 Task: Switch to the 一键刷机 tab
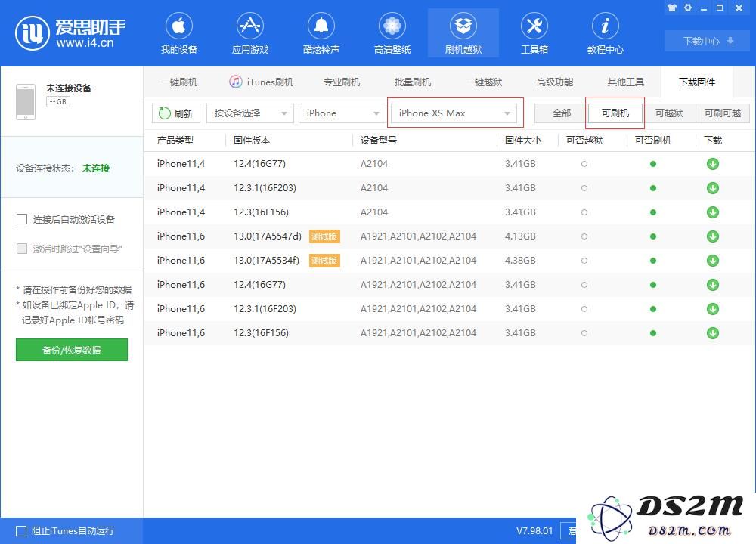coord(179,82)
